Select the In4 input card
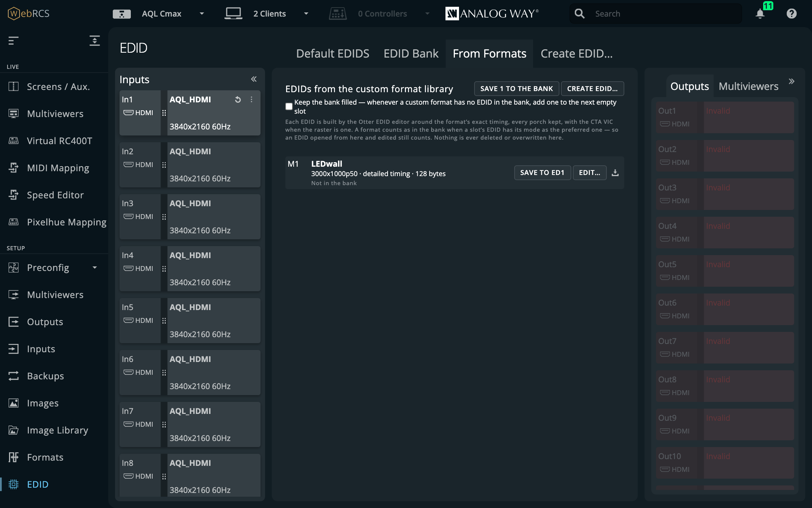The image size is (812, 508). click(x=190, y=269)
